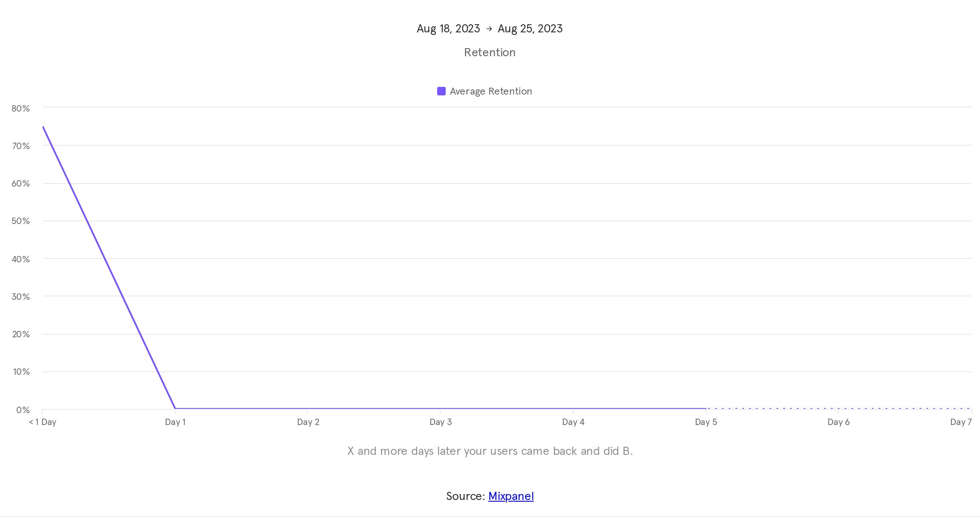Click the Aug 25, 2023 end date
The width and height of the screenshot is (980, 517).
point(530,29)
